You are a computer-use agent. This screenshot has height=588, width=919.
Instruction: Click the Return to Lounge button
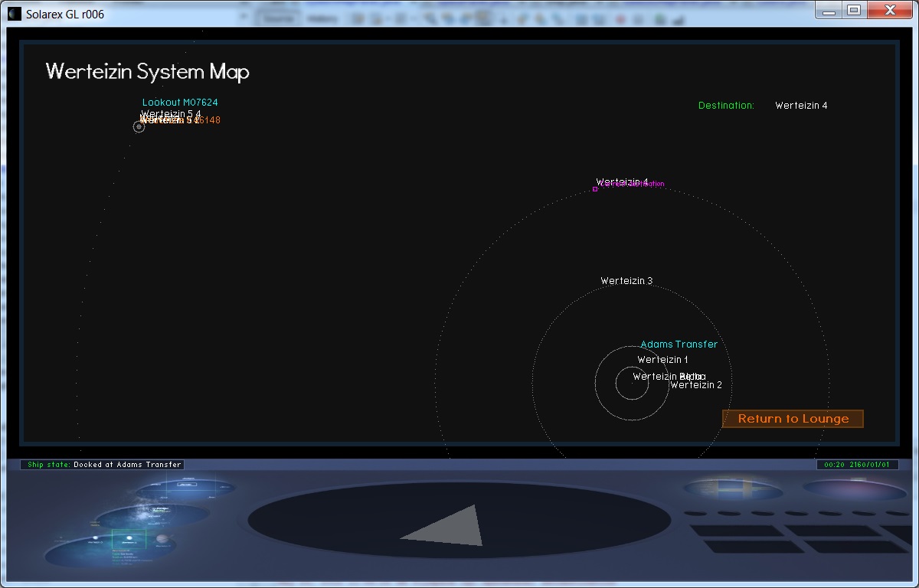[x=793, y=419]
